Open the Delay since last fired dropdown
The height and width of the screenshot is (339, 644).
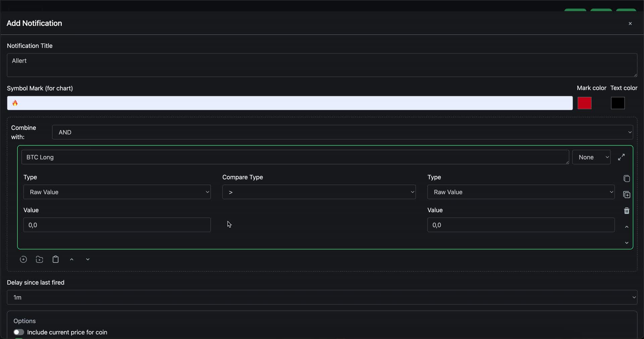(x=322, y=297)
